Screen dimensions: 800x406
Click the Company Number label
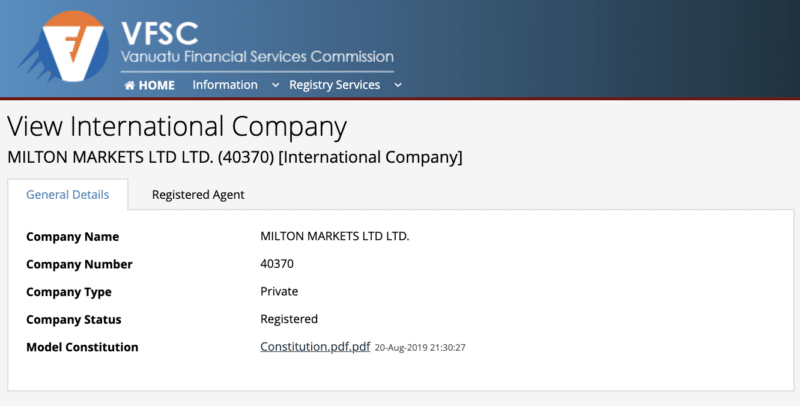click(x=79, y=264)
